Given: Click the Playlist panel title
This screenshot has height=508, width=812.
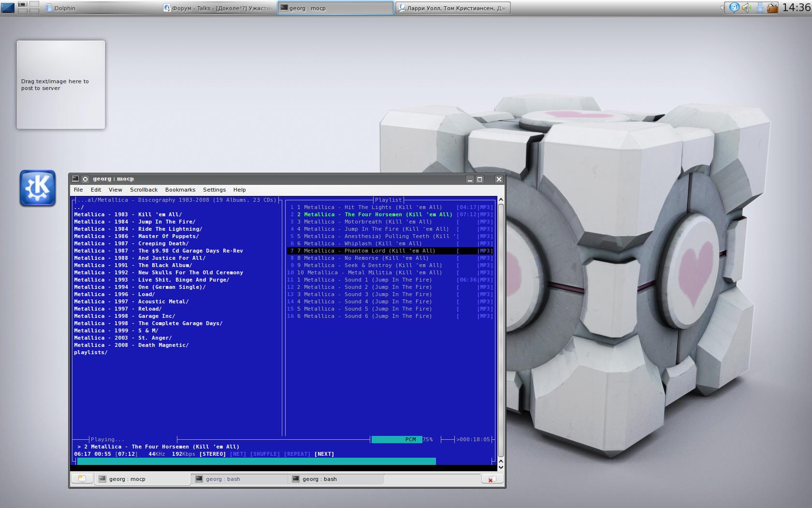Looking at the screenshot, I should pyautogui.click(x=388, y=200).
